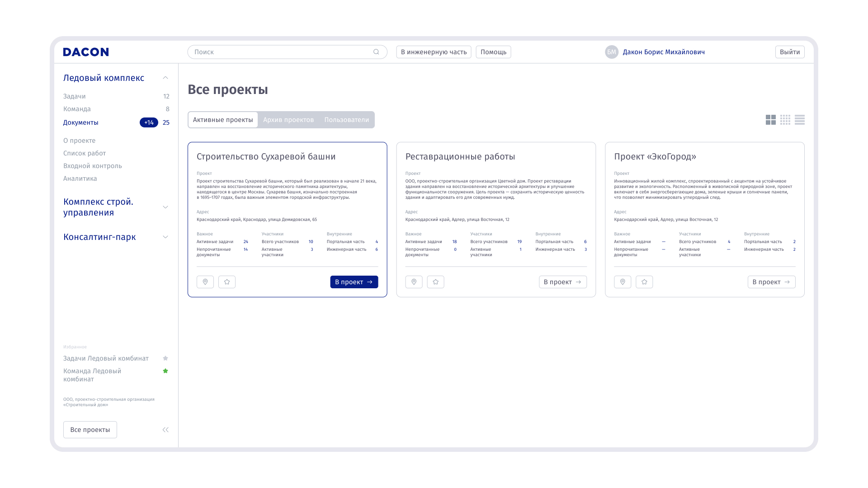Switch to list view icon

point(800,120)
